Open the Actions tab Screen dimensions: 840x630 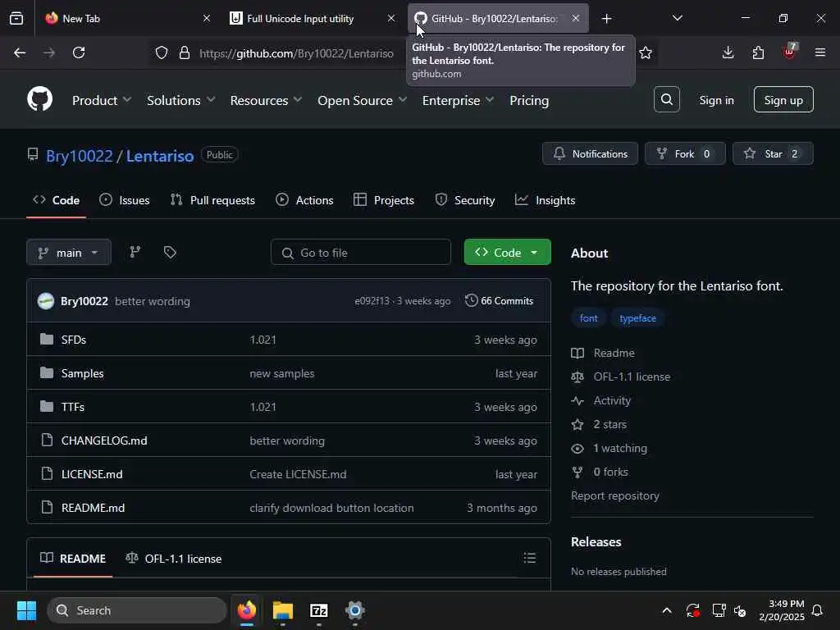[x=304, y=200]
